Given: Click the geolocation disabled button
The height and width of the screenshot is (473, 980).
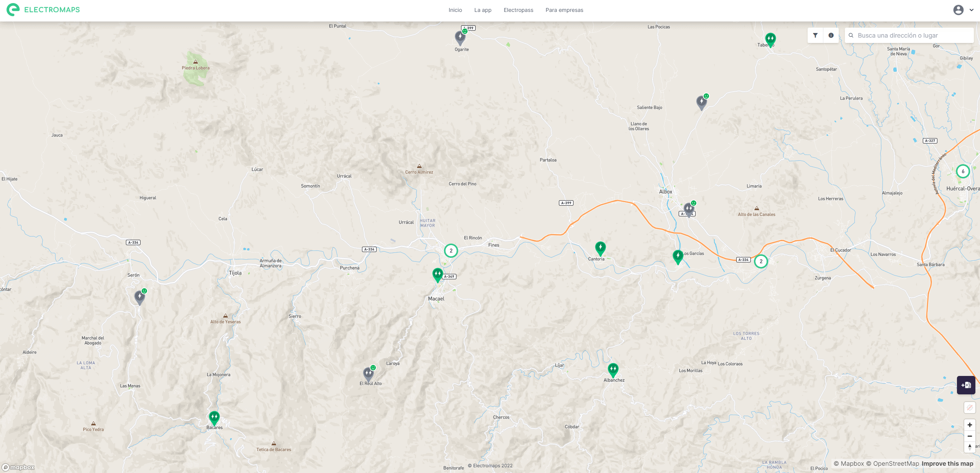Looking at the screenshot, I should pyautogui.click(x=970, y=407).
